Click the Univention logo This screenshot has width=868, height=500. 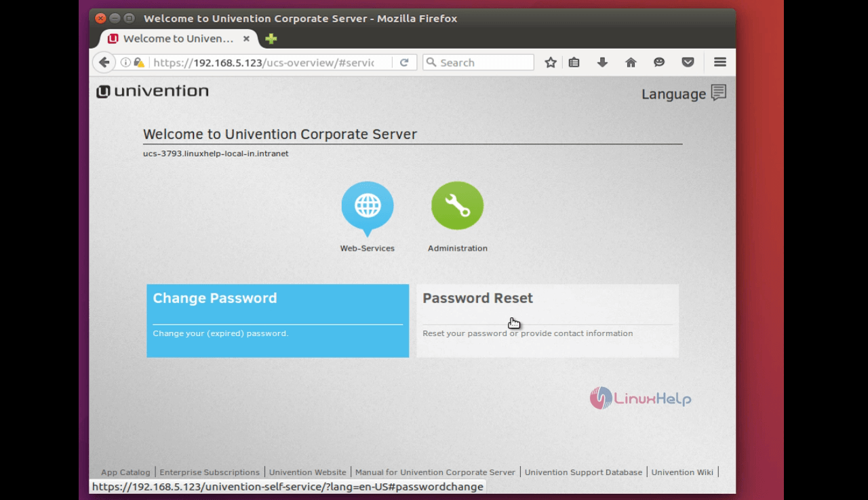[153, 91]
